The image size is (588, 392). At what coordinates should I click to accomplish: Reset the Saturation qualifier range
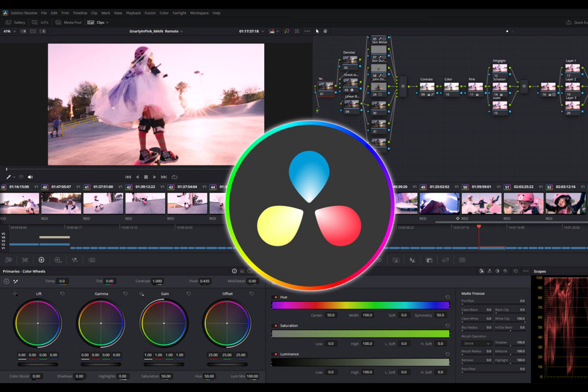tap(447, 325)
